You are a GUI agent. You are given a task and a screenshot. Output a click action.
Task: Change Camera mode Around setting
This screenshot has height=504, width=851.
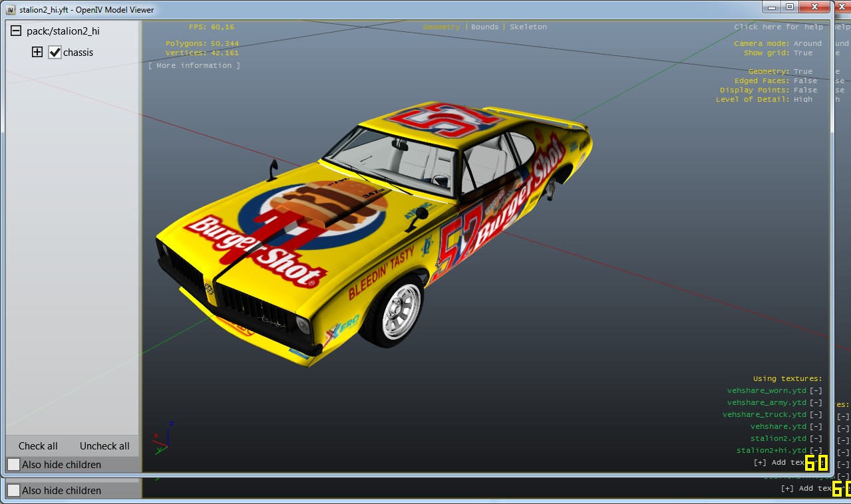click(808, 43)
